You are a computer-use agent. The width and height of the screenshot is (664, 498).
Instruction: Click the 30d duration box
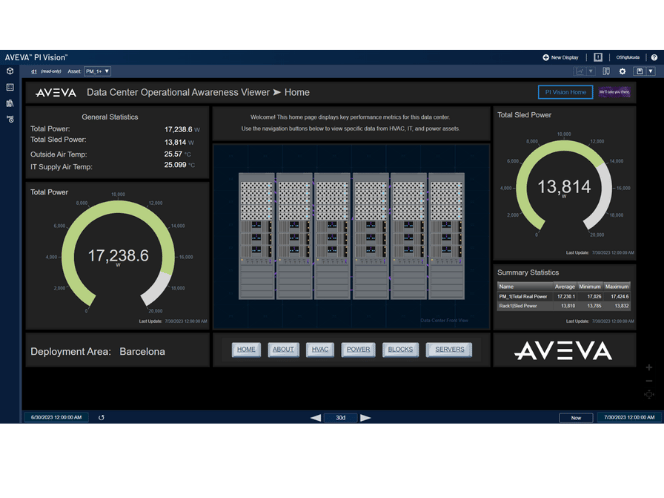point(340,418)
